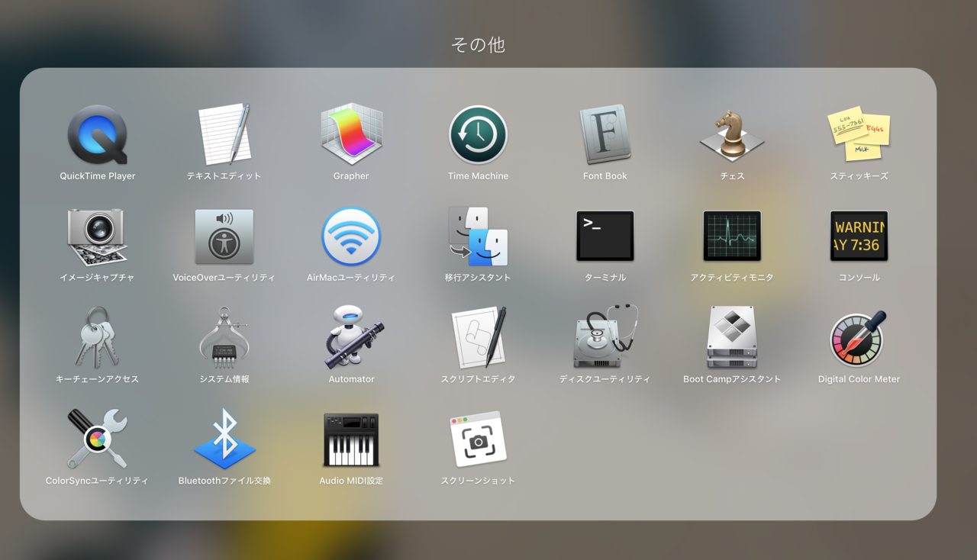977x560 pixels.
Task: Click the "Time Machine" label text
Action: tap(478, 176)
